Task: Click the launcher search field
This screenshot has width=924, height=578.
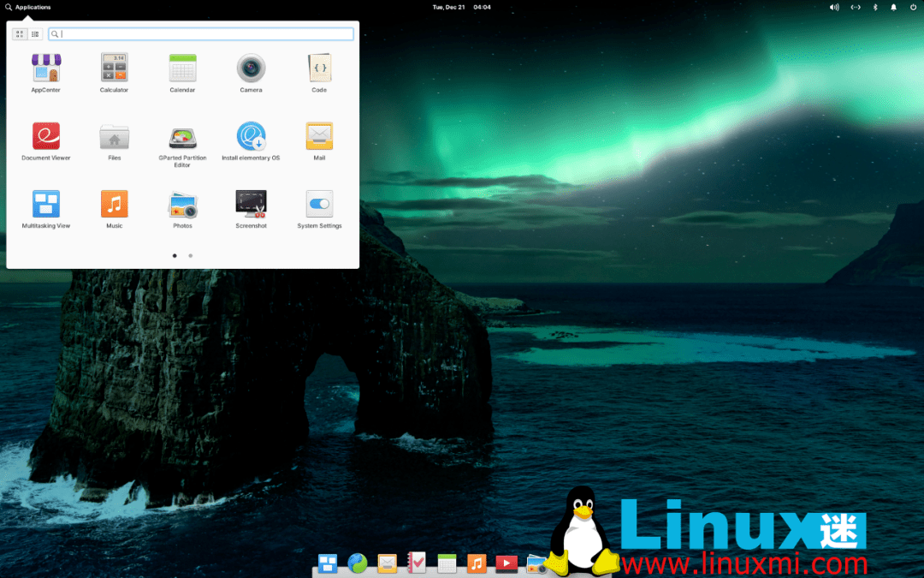Action: tap(201, 33)
